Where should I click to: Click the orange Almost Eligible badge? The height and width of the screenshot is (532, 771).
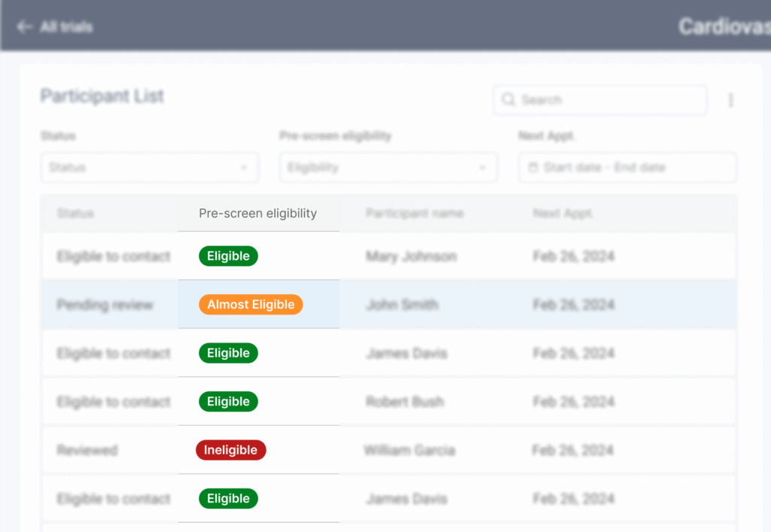pos(251,305)
